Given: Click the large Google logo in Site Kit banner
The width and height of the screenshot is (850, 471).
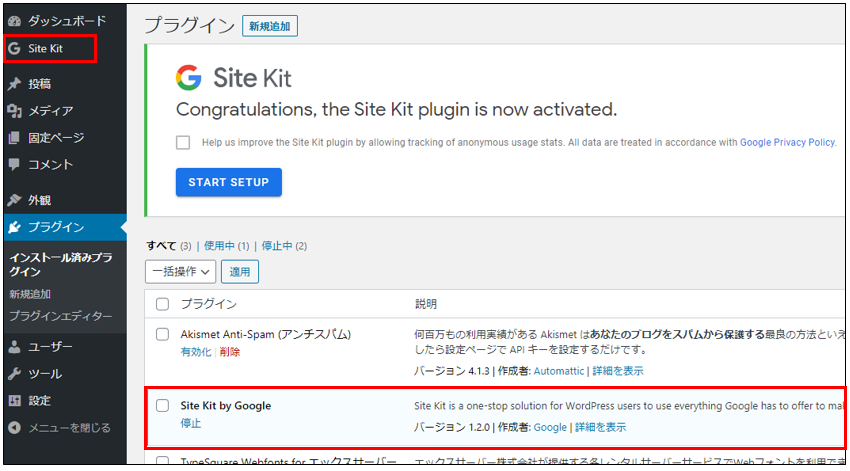Looking at the screenshot, I should point(188,78).
